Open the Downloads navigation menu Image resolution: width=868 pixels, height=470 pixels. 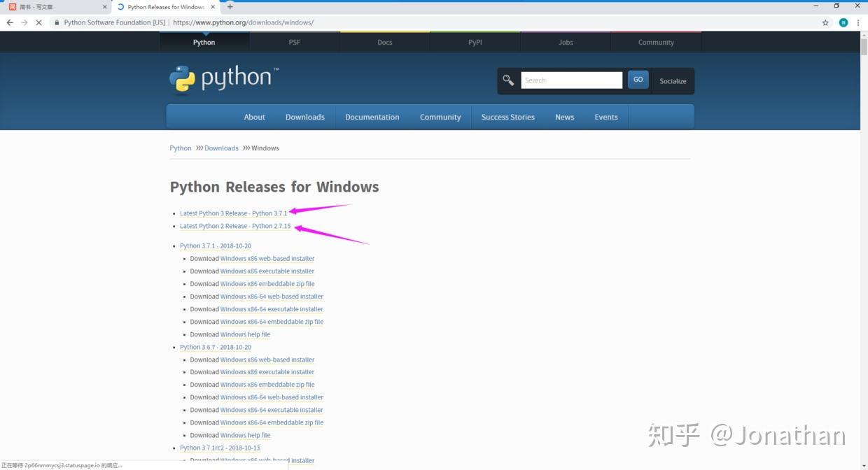tap(305, 117)
